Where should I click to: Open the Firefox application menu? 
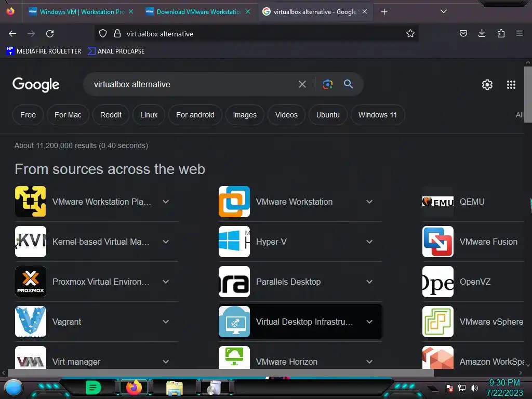519,33
